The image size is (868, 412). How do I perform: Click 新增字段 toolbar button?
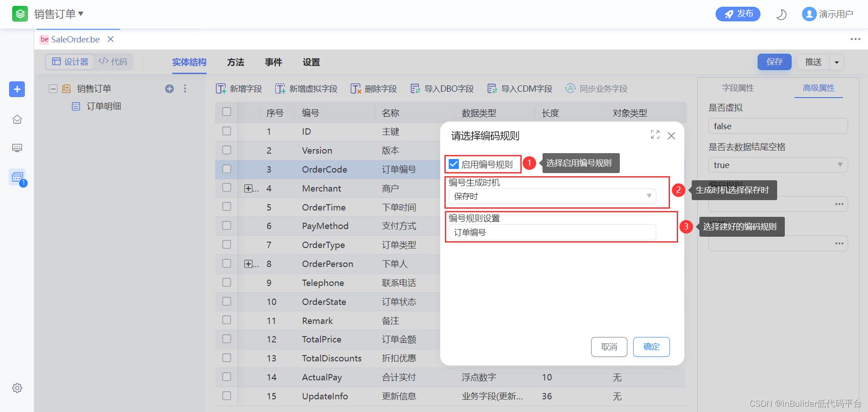click(239, 89)
